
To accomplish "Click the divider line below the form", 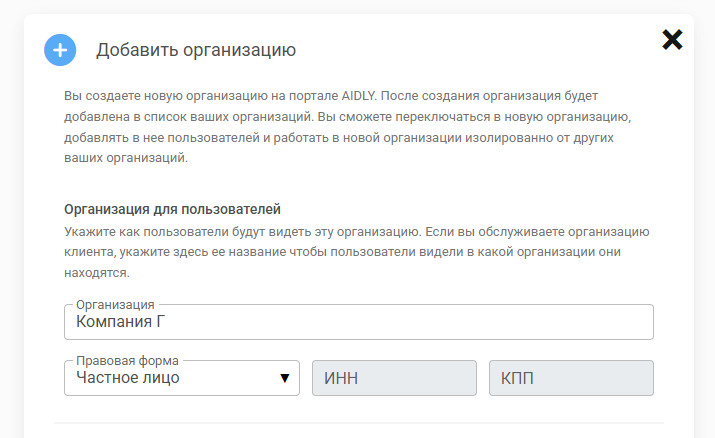I will click(357, 423).
